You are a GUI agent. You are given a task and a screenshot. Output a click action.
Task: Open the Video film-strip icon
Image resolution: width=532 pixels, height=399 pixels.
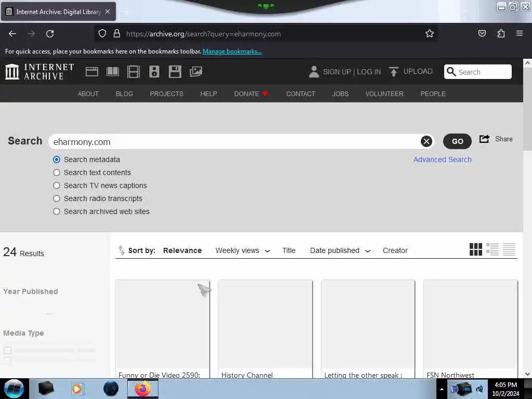pos(134,72)
